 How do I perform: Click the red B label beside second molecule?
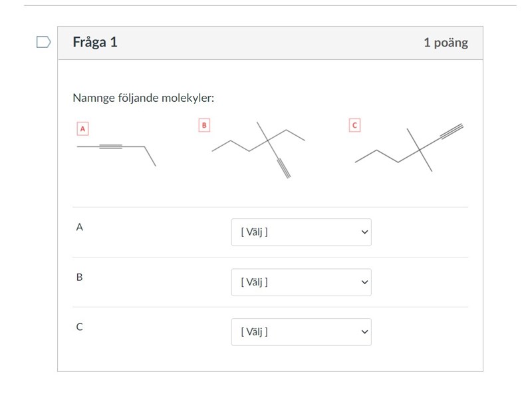(204, 124)
